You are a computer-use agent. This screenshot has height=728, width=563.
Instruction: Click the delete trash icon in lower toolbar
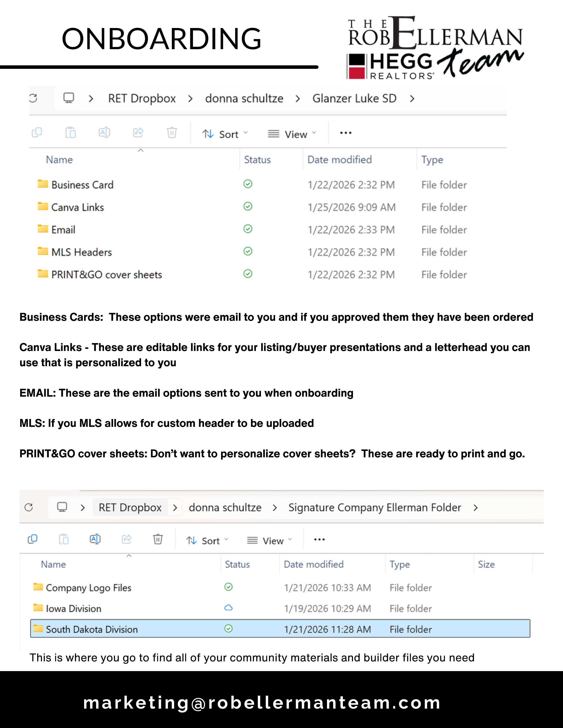point(158,539)
